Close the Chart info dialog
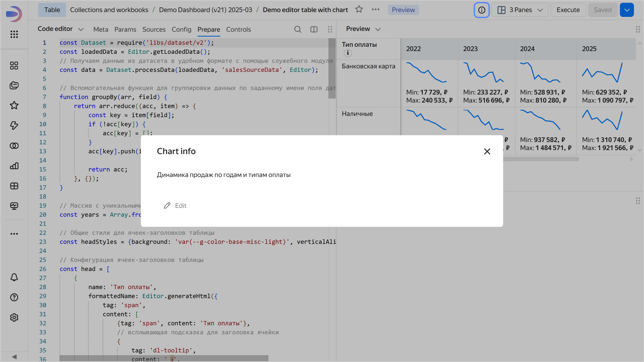The image size is (644, 362). [487, 151]
